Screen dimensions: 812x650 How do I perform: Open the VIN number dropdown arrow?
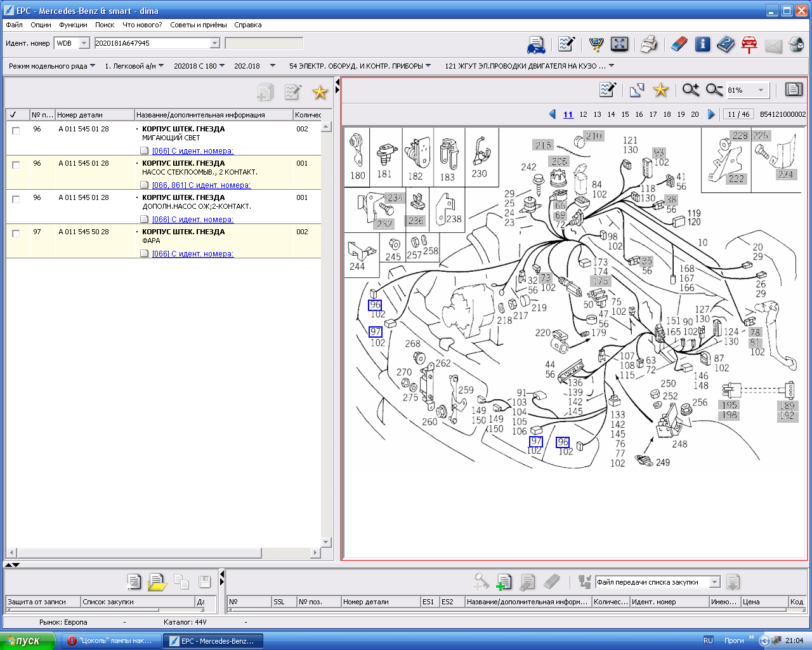(214, 43)
